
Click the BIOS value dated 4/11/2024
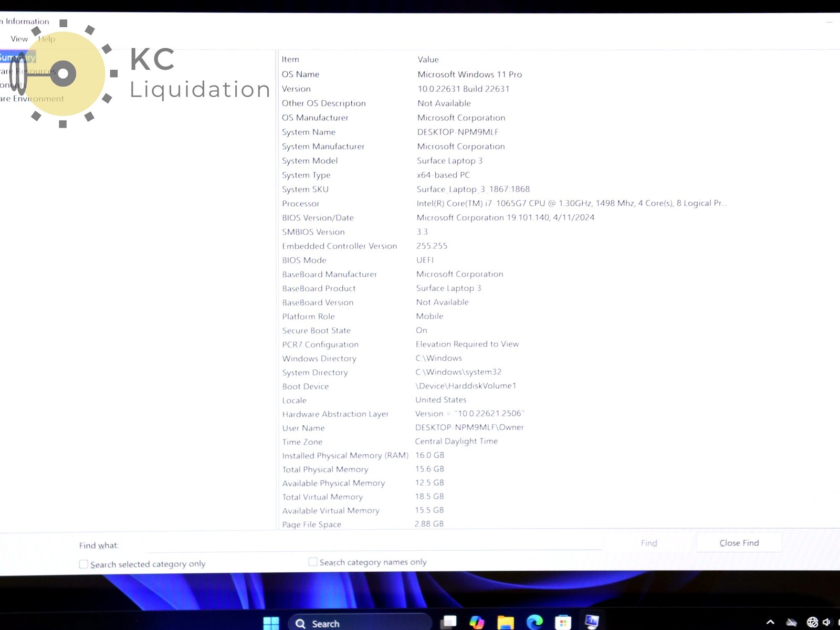coord(506,217)
